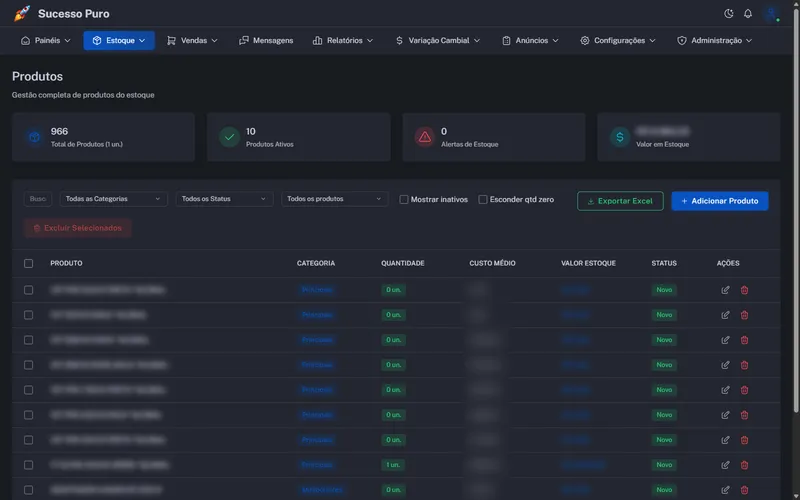This screenshot has width=800, height=500.
Task: Delete the third product row
Action: 744,340
